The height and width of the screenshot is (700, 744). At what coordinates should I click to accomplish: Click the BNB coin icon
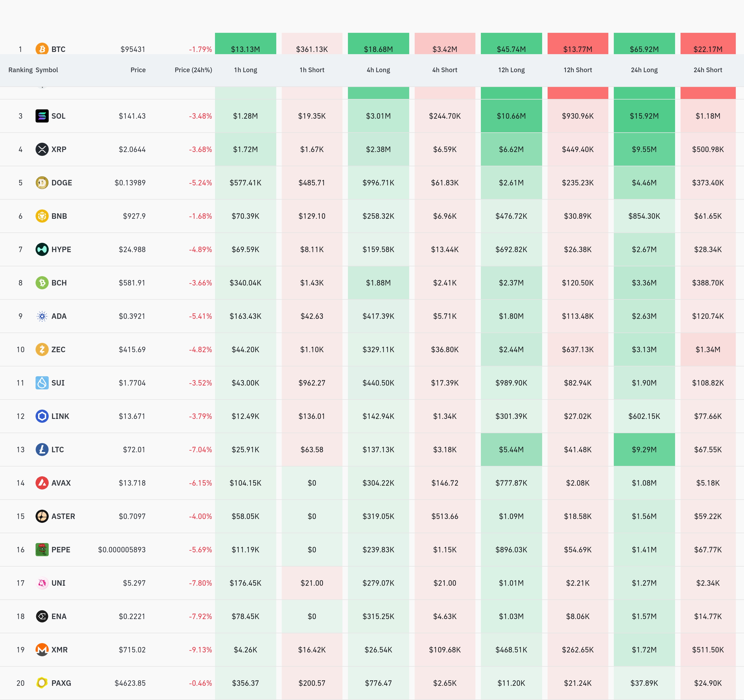coord(42,216)
